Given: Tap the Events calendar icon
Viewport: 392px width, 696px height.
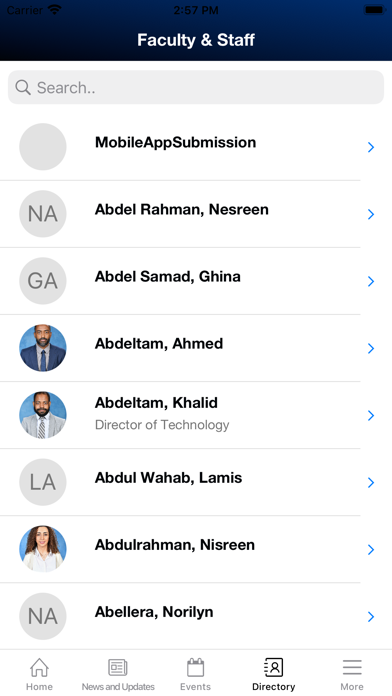Looking at the screenshot, I should [x=195, y=667].
